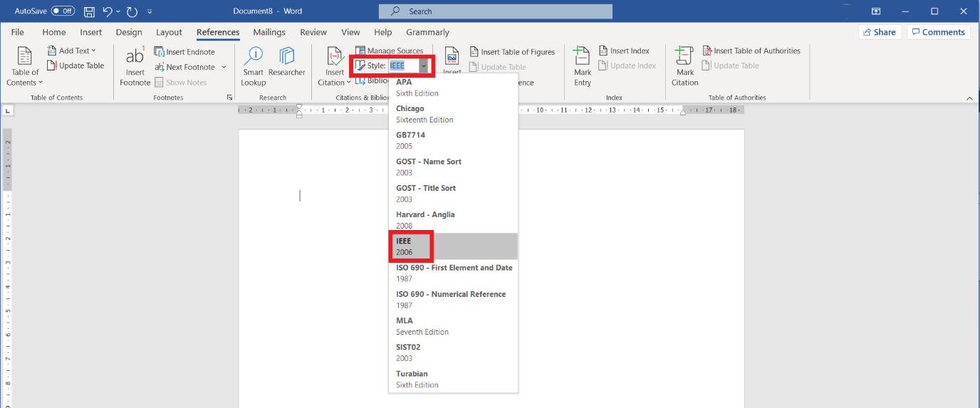The width and height of the screenshot is (980, 408).
Task: Click the Save disk icon
Action: pyautogui.click(x=89, y=11)
